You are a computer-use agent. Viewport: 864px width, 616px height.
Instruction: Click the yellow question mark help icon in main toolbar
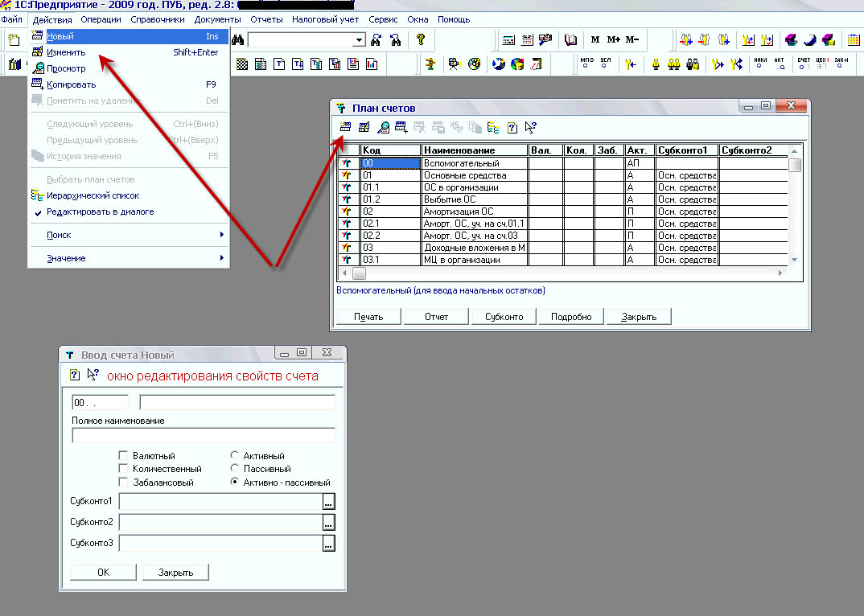pyautogui.click(x=420, y=40)
